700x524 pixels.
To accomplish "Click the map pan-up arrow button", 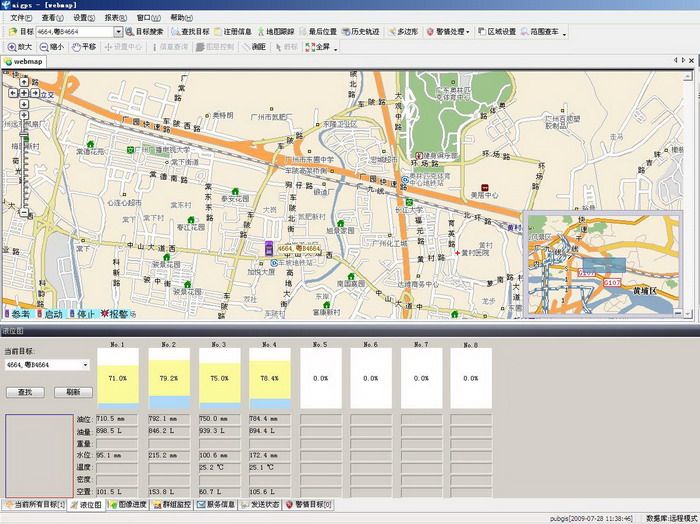I will click(24, 82).
